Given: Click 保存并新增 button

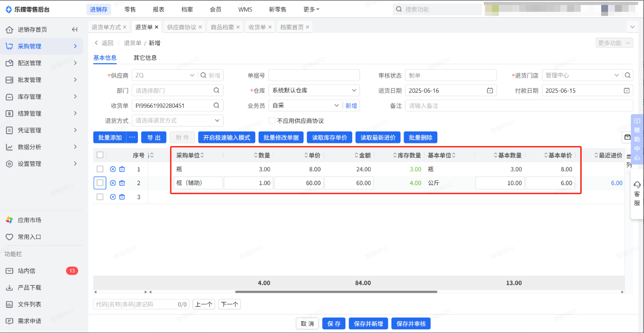Looking at the screenshot, I should 368,324.
